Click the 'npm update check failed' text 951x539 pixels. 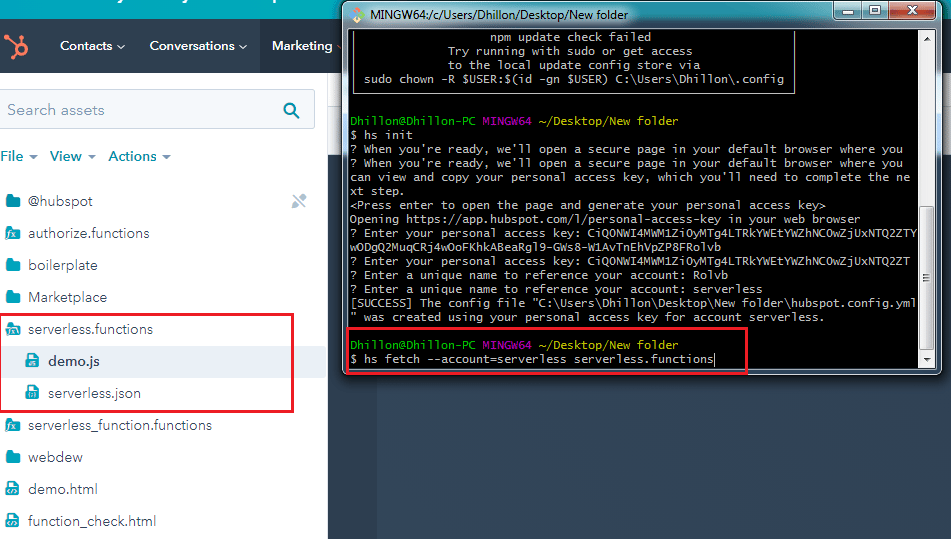570,37
